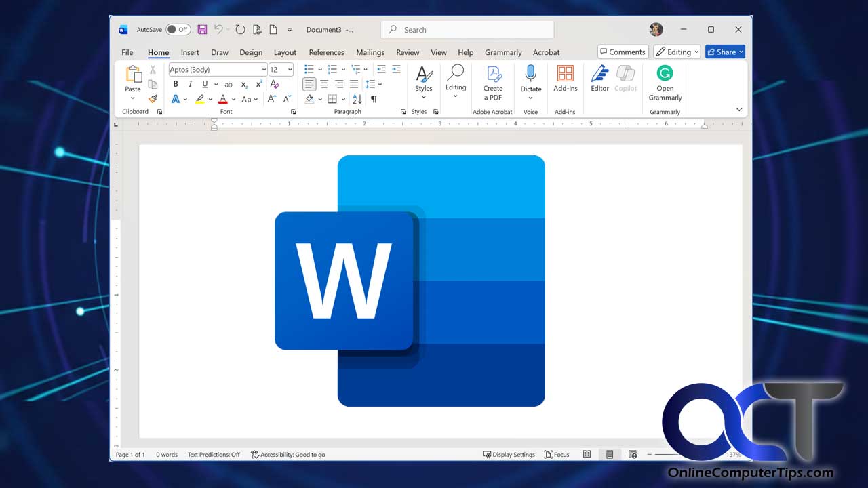This screenshot has width=868, height=488.
Task: Justify the paragraph text
Action: point(354,84)
